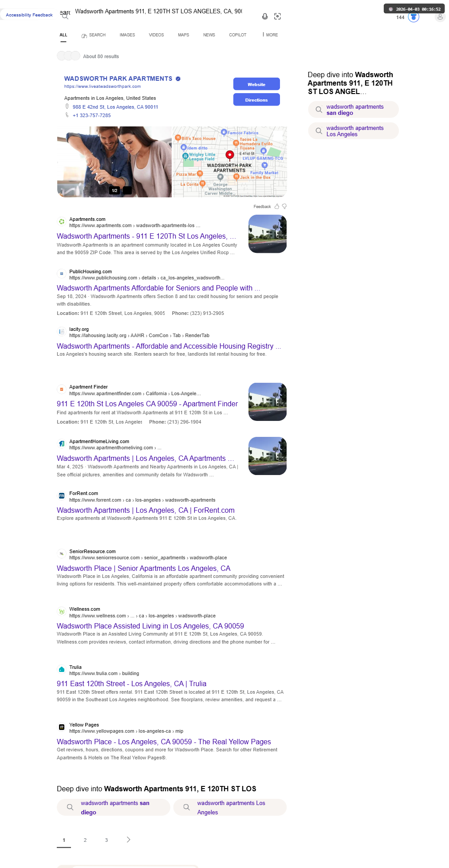Viewport: 449px width, 868px height.
Task: Open the building thumbnail of Apartment Finder result
Action: pyautogui.click(x=268, y=402)
